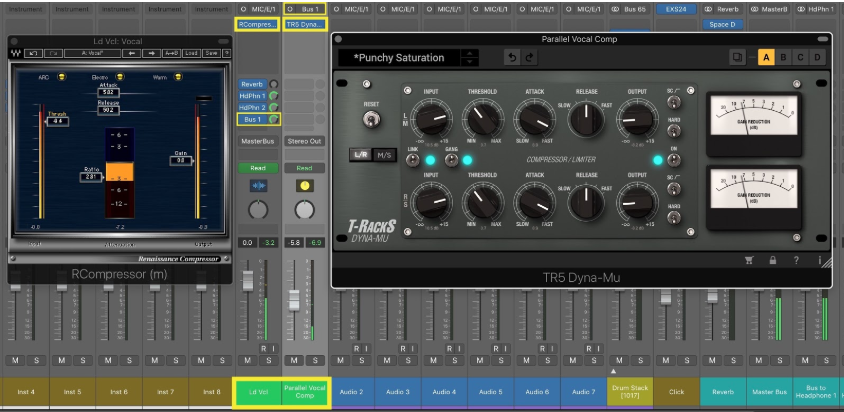This screenshot has width=844, height=412.
Task: Open the Dyna-Mu shopping cart store
Action: click(x=749, y=260)
